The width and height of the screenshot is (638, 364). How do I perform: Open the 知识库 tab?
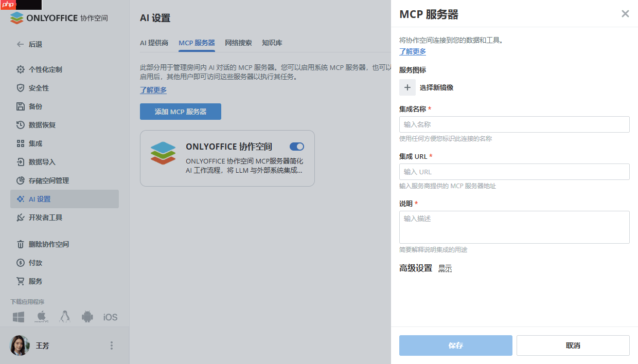pyautogui.click(x=272, y=43)
